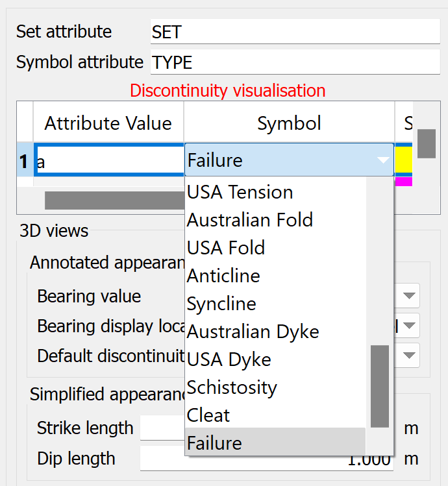Select Cleat from symbol dropdown
This screenshot has width=448, height=486.
[x=208, y=415]
